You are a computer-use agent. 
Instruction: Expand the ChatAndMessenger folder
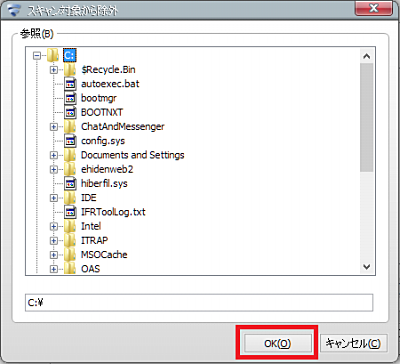pyautogui.click(x=54, y=127)
